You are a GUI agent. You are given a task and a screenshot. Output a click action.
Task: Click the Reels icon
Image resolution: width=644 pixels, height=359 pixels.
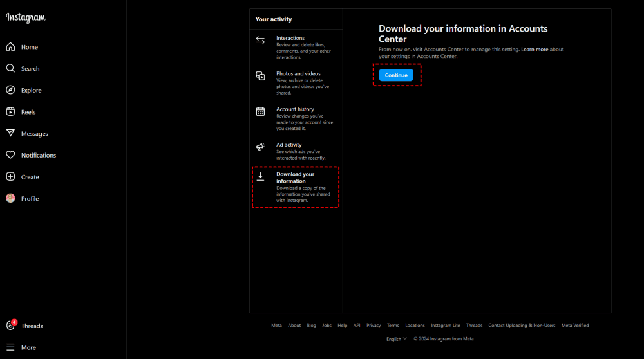10,111
